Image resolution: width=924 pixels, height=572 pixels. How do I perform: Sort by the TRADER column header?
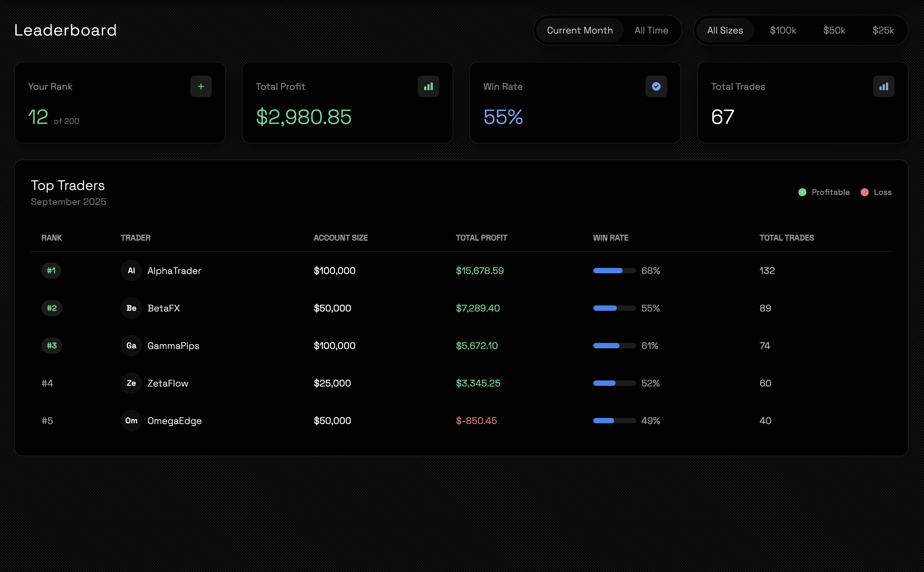(x=135, y=237)
